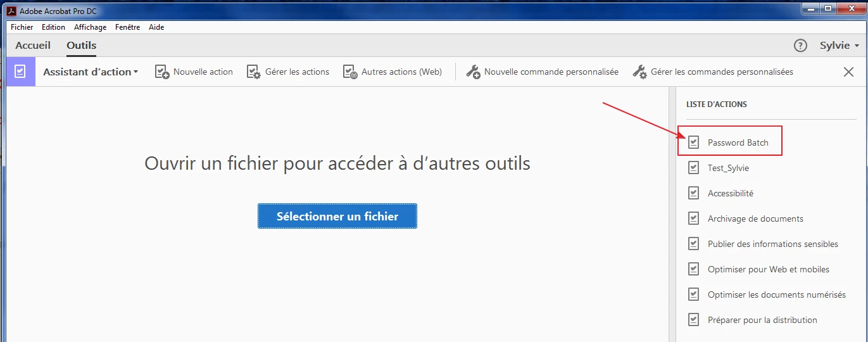This screenshot has height=342, width=868.
Task: Select Archivage de documents text
Action: click(x=755, y=218)
